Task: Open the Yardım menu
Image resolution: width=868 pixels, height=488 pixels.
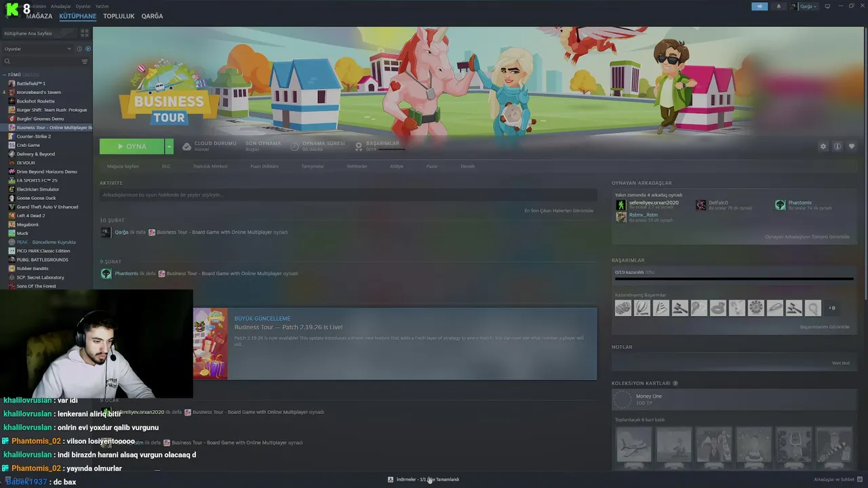Action: [x=102, y=6]
